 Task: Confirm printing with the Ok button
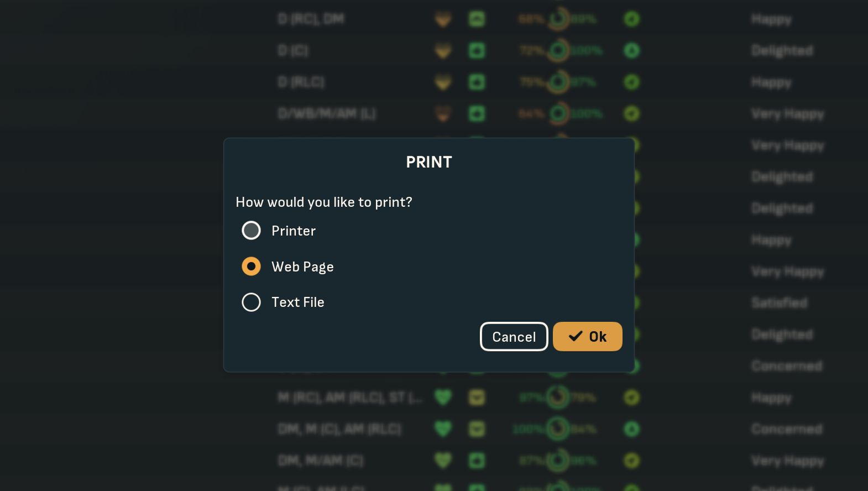point(587,336)
